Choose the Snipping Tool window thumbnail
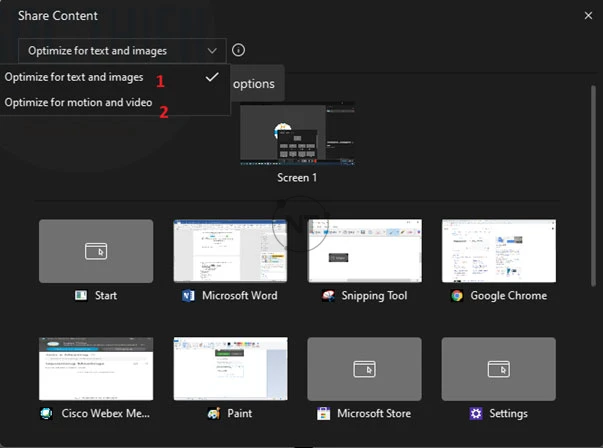This screenshot has height=448, width=603. pyautogui.click(x=364, y=251)
